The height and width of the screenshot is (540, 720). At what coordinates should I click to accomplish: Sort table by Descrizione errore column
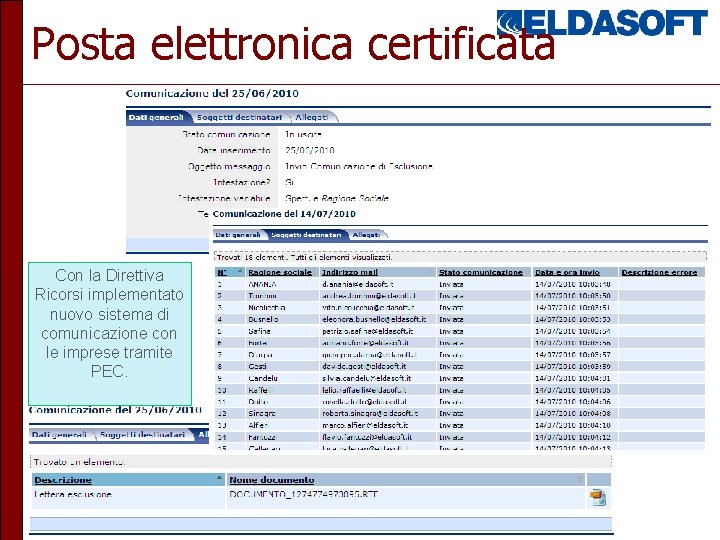pos(659,272)
